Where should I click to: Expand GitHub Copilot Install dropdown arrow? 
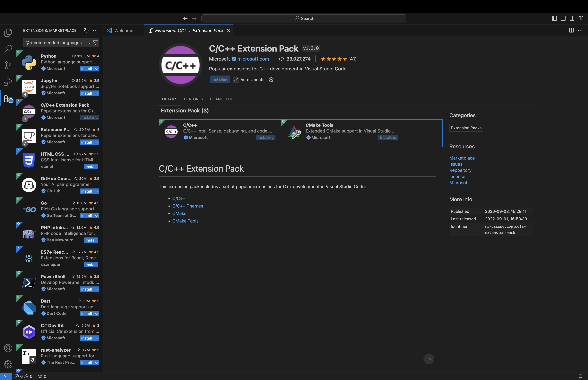click(x=97, y=191)
